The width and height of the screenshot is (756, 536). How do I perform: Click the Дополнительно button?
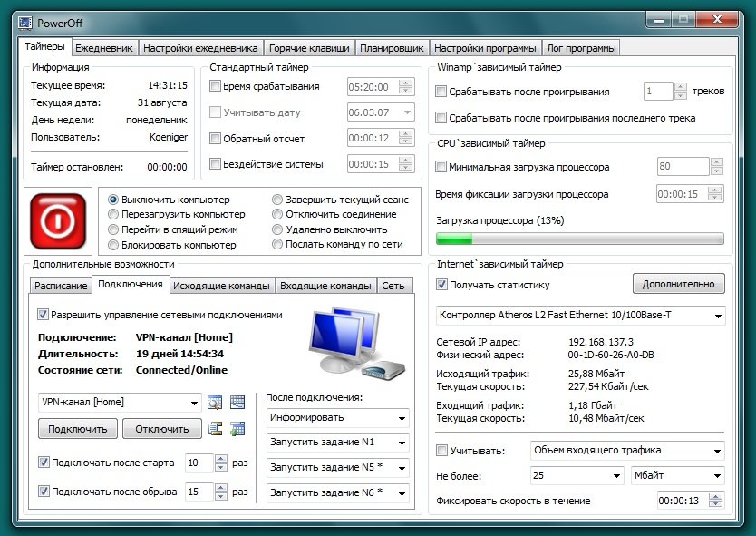(x=678, y=284)
